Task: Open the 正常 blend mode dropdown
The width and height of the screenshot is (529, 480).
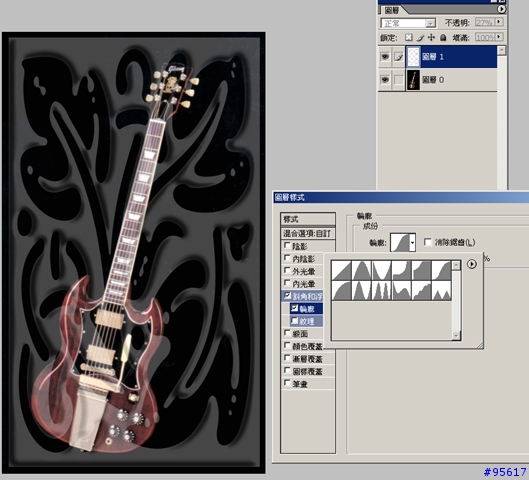Action: point(430,23)
